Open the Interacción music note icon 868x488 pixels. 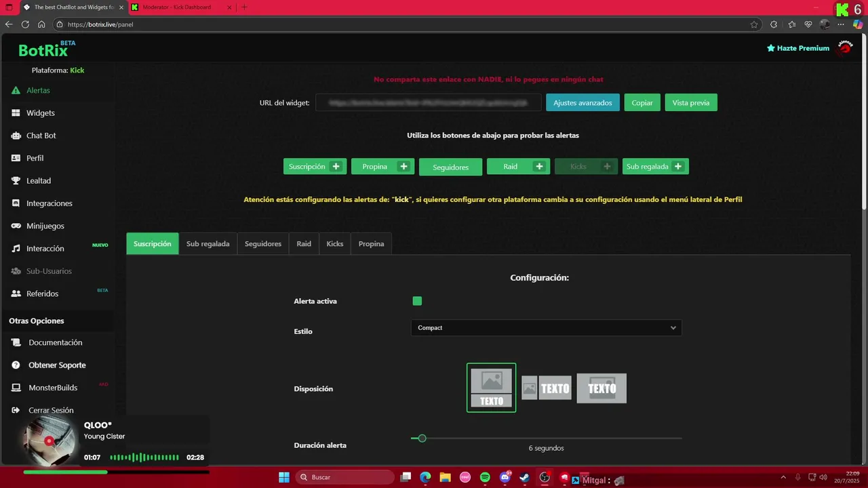pyautogui.click(x=16, y=249)
